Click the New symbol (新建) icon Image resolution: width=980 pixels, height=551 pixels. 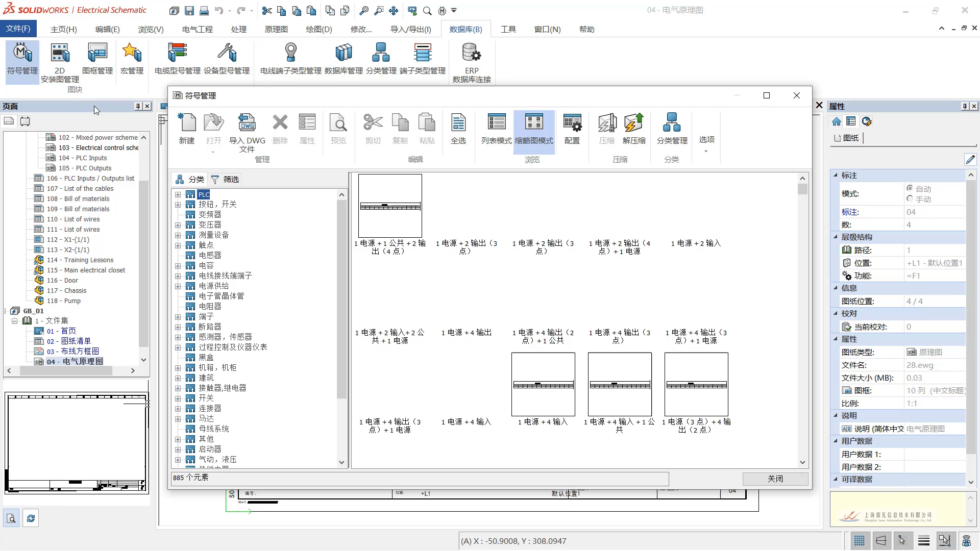click(187, 129)
